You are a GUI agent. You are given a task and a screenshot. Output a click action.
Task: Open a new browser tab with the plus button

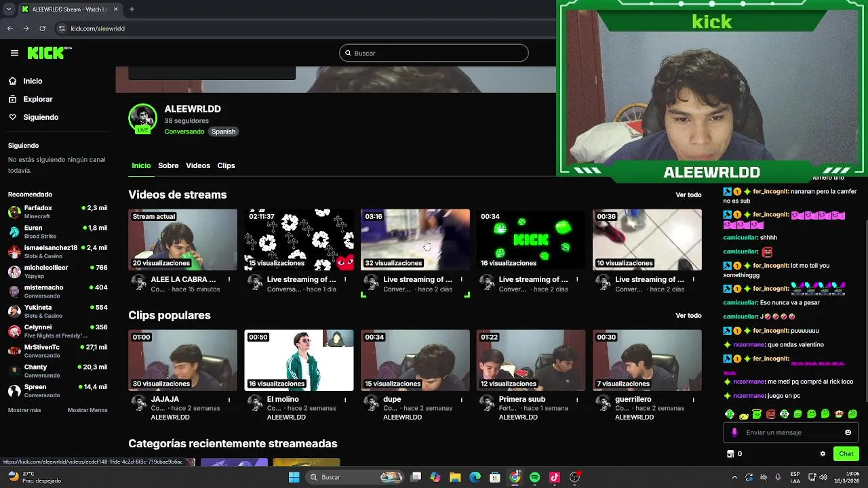(x=132, y=9)
